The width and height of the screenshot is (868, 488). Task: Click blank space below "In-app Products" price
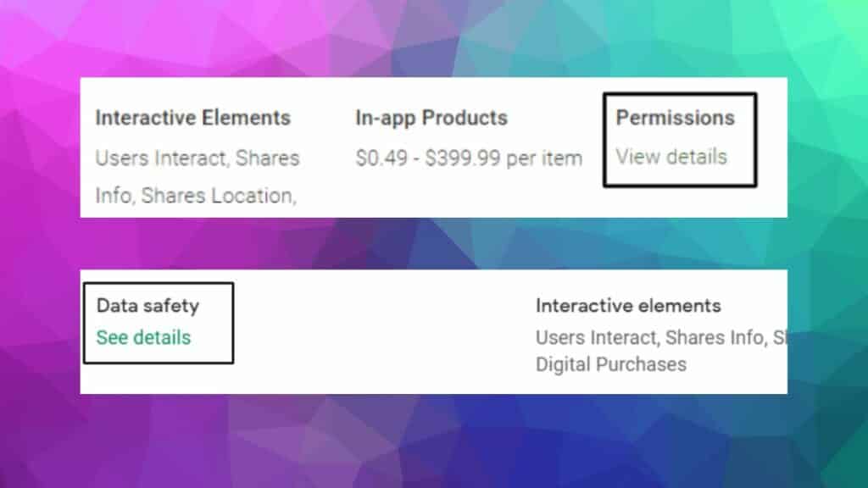click(x=466, y=193)
